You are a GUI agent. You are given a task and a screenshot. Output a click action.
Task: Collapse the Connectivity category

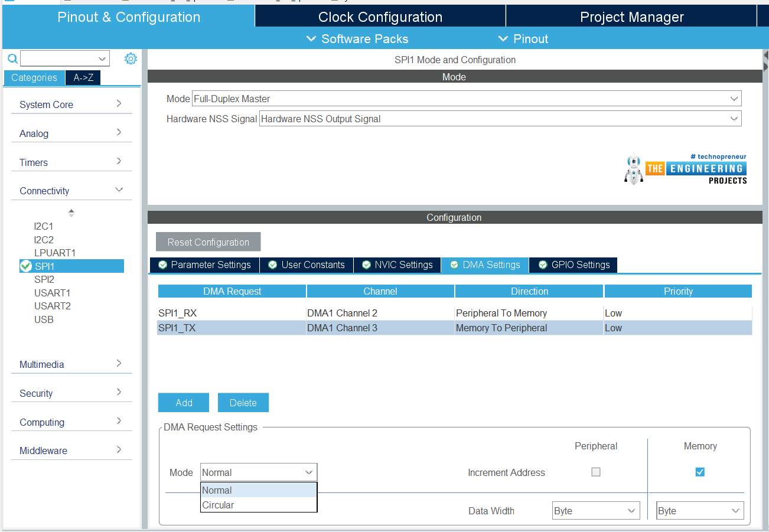(71, 191)
